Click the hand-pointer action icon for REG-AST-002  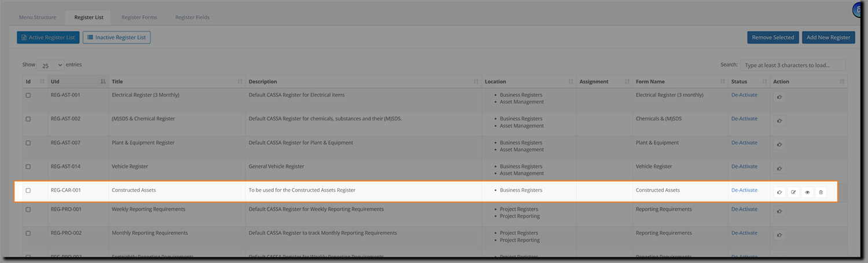pyautogui.click(x=779, y=121)
